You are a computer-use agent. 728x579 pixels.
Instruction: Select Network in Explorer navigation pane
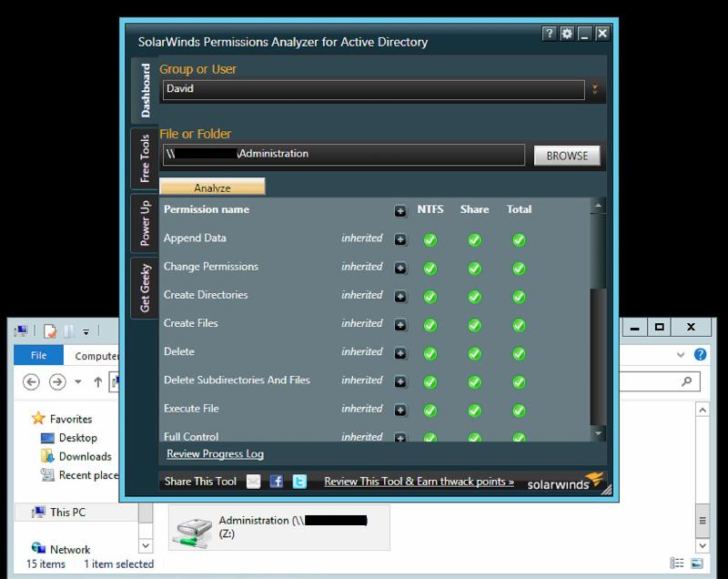pyautogui.click(x=61, y=549)
